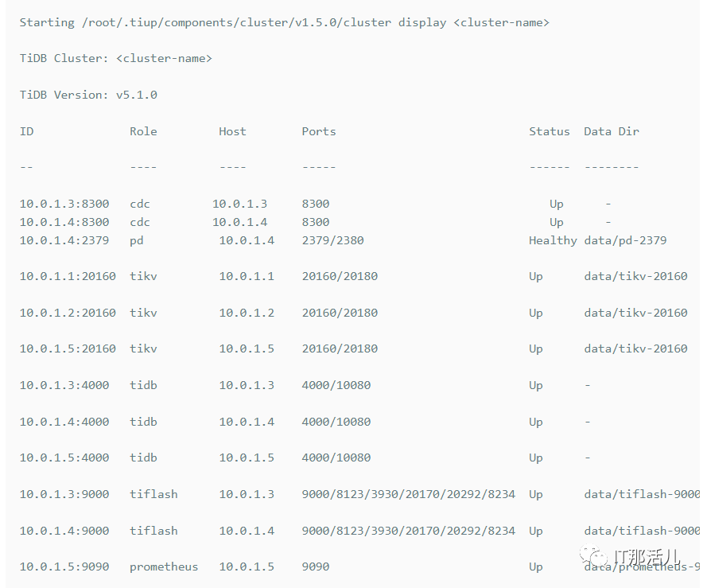This screenshot has width=703, height=588.
Task: Click the 'Status' column header
Action: pos(550,131)
